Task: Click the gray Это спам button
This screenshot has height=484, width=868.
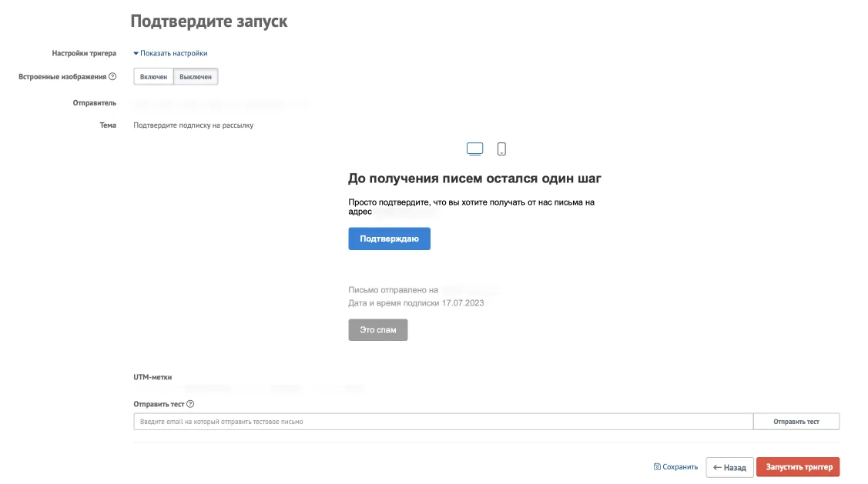Action: (378, 329)
